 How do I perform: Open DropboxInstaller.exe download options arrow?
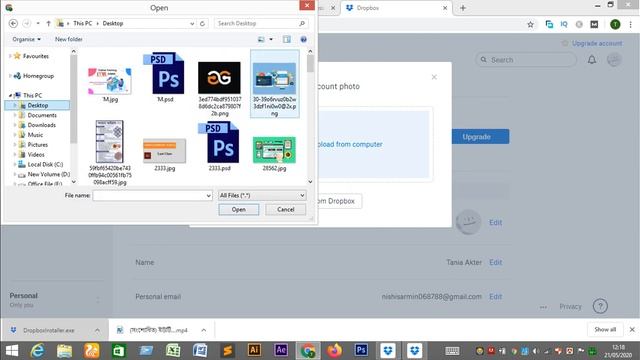[97, 330]
